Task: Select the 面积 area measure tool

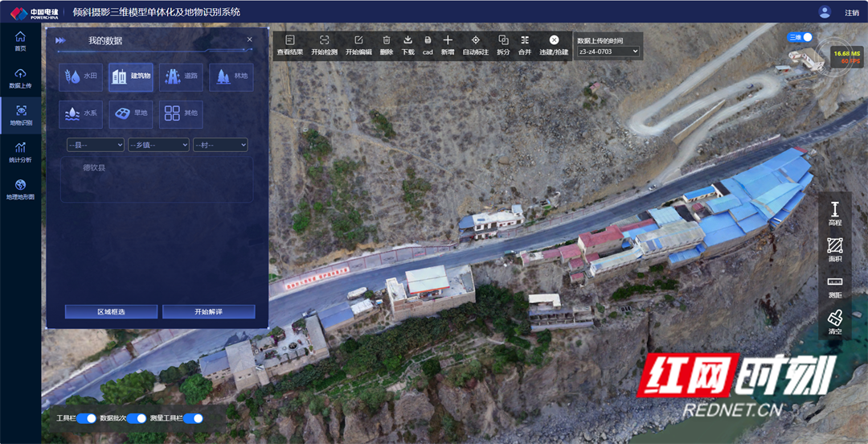Action: point(835,250)
